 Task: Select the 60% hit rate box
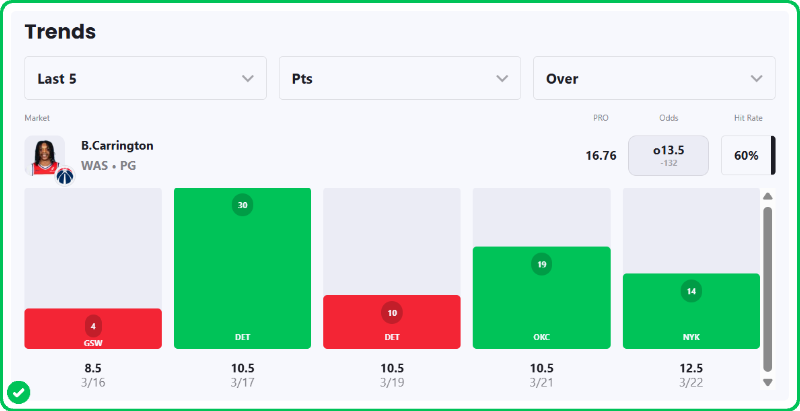746,156
